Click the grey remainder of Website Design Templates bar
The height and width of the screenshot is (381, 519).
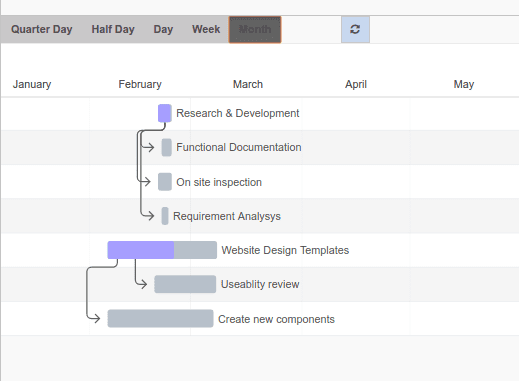coord(195,250)
